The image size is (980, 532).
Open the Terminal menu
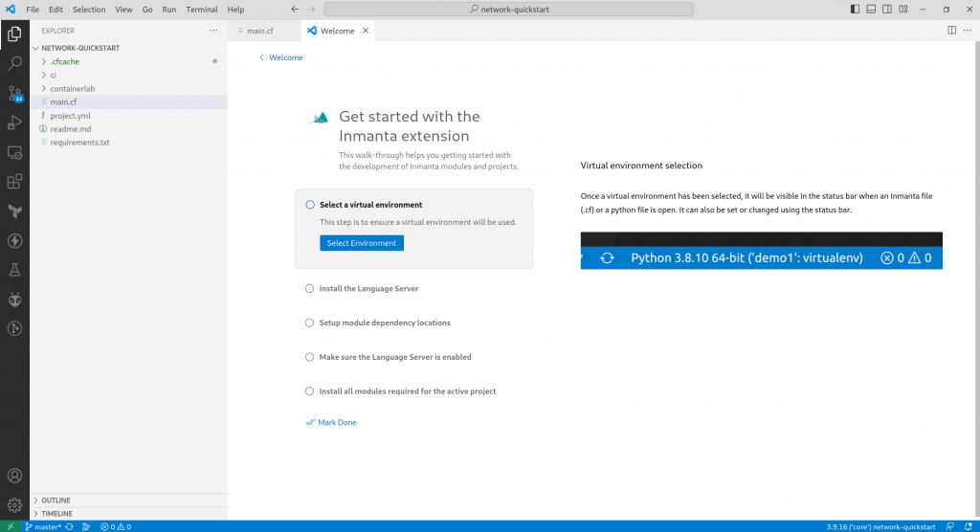click(x=201, y=10)
